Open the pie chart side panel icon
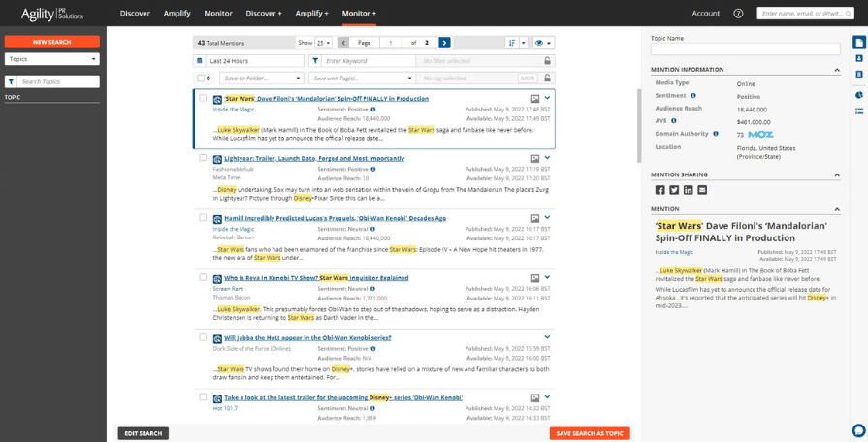Viewport: 868px width, 442px height. (x=859, y=95)
